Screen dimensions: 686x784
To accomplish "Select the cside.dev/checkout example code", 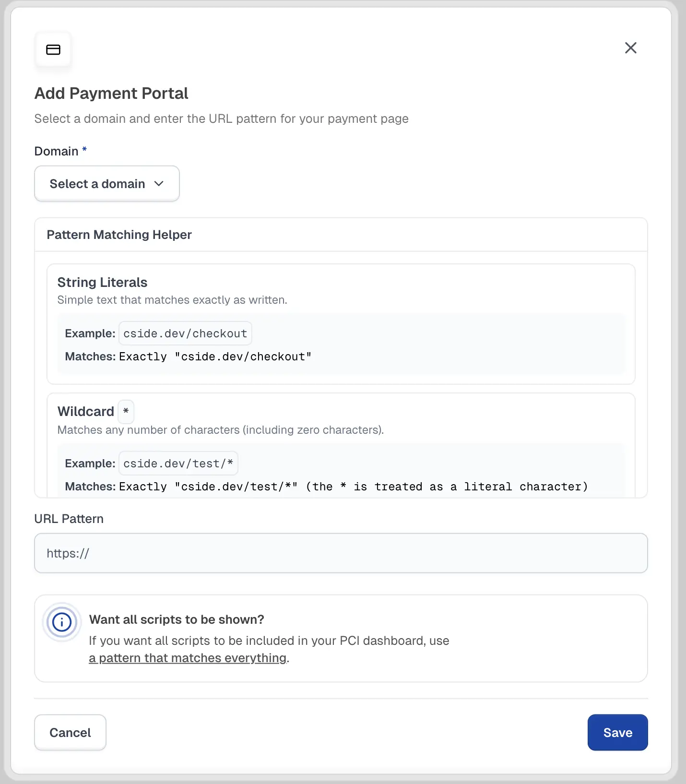I will coord(185,333).
